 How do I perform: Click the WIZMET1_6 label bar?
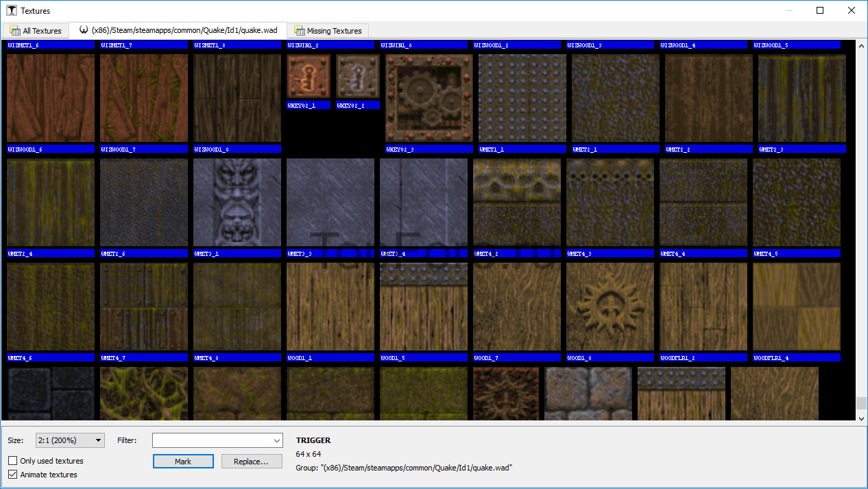point(51,45)
